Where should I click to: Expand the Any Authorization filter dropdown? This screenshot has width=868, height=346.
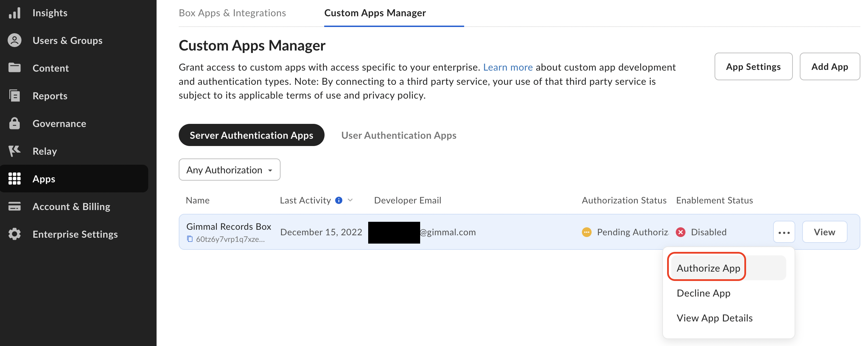229,170
